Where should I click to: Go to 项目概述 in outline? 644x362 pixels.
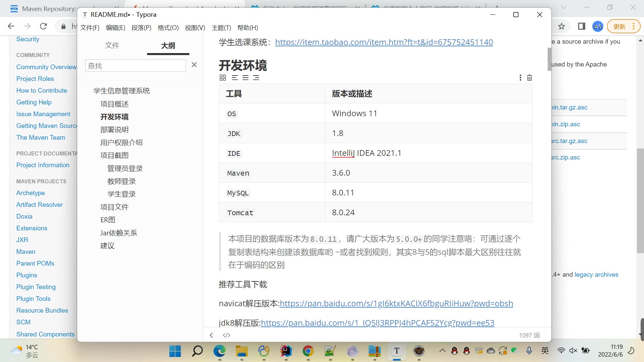pos(114,104)
